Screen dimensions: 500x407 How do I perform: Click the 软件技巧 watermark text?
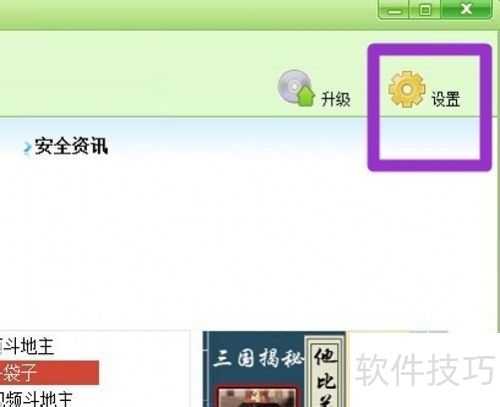pos(425,370)
